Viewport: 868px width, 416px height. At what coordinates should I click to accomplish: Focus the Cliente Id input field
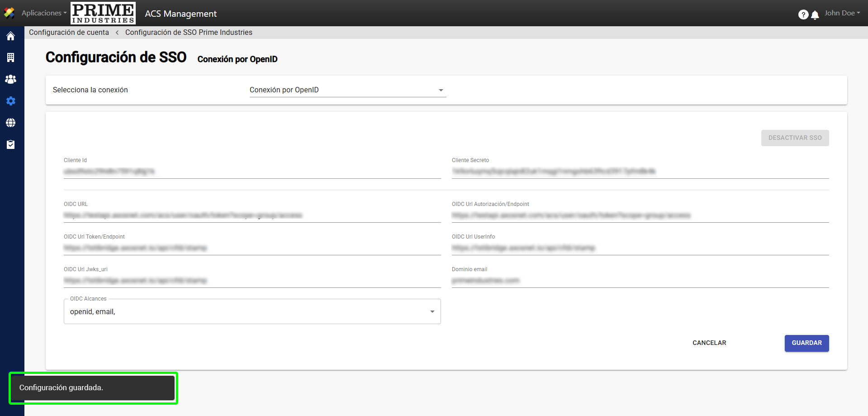click(x=252, y=172)
